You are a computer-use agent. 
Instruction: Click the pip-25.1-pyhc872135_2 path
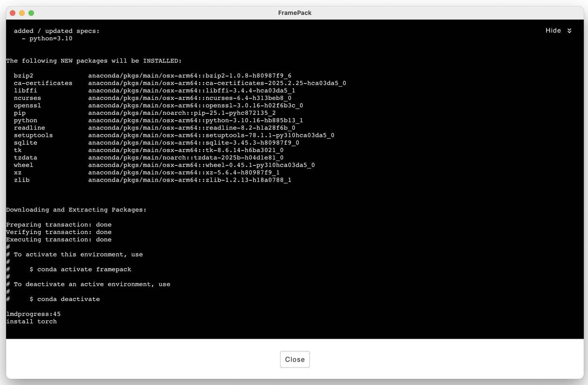[182, 113]
